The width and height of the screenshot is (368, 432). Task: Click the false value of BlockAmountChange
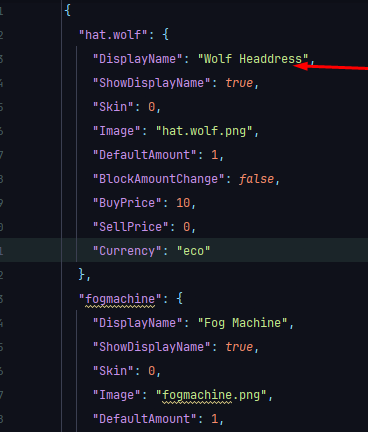pos(256,179)
